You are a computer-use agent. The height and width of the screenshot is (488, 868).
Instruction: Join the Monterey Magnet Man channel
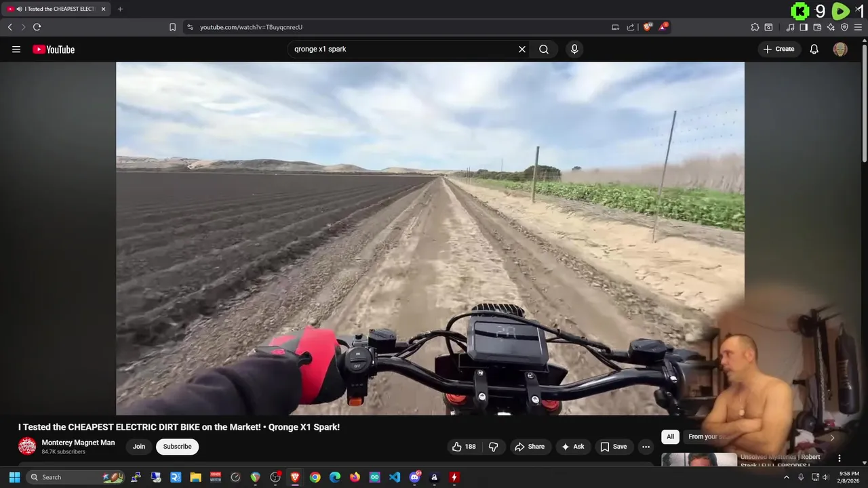(x=139, y=447)
